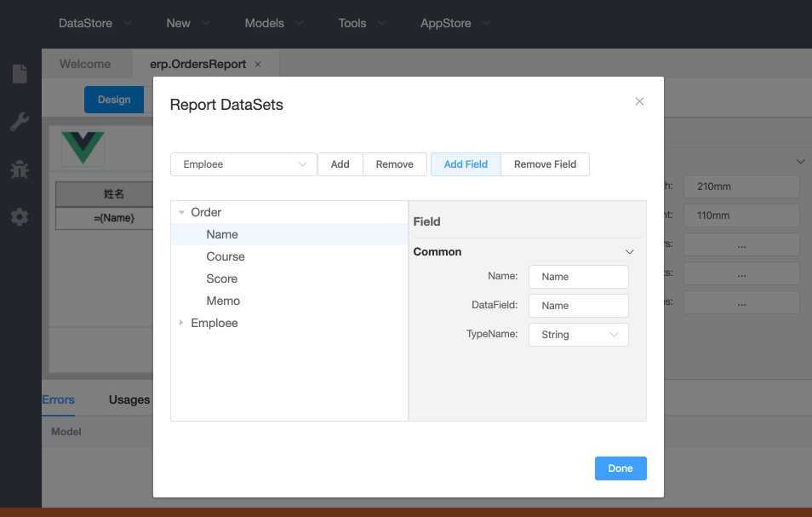
Task: Click the 110mm height input
Action: (x=741, y=215)
